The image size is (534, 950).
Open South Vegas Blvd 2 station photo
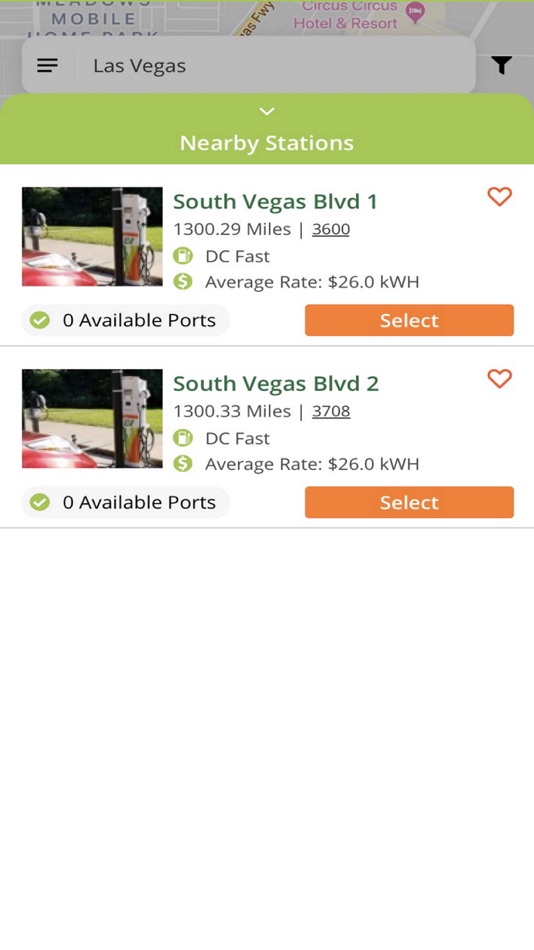(92, 418)
